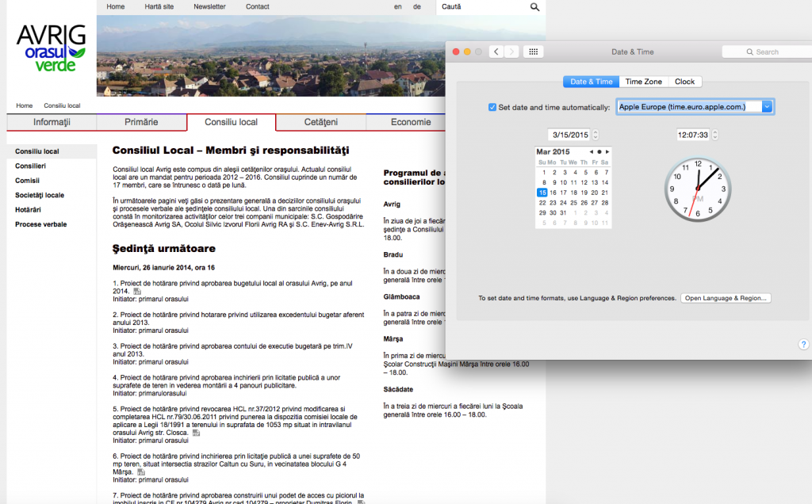Click the Avrig town panorama banner
The height and width of the screenshot is (504, 812).
[271, 56]
